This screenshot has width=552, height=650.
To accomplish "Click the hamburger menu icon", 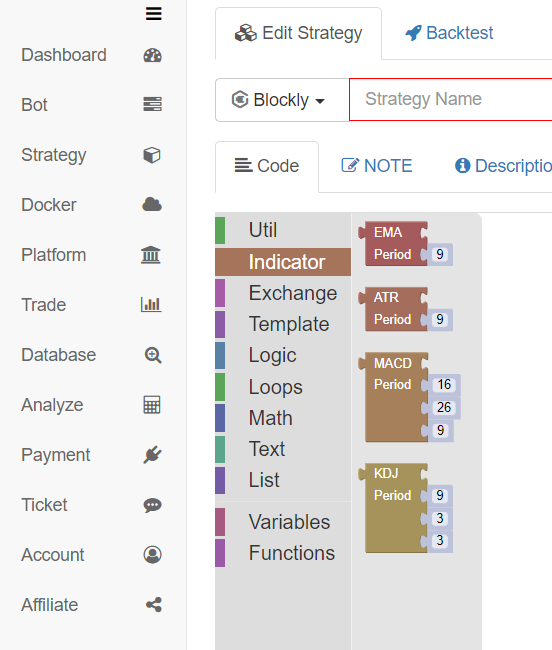I will pyautogui.click(x=153, y=14).
